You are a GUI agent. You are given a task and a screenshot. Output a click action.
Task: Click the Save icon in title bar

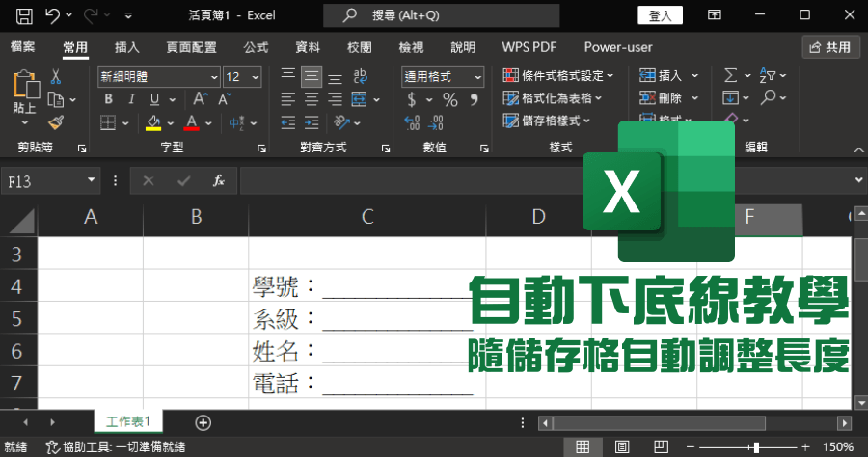tap(24, 15)
